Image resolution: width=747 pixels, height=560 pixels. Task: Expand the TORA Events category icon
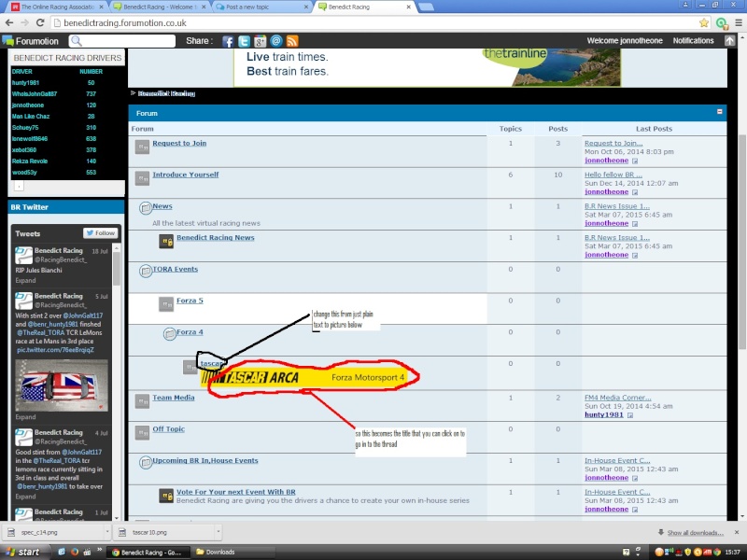pyautogui.click(x=146, y=271)
